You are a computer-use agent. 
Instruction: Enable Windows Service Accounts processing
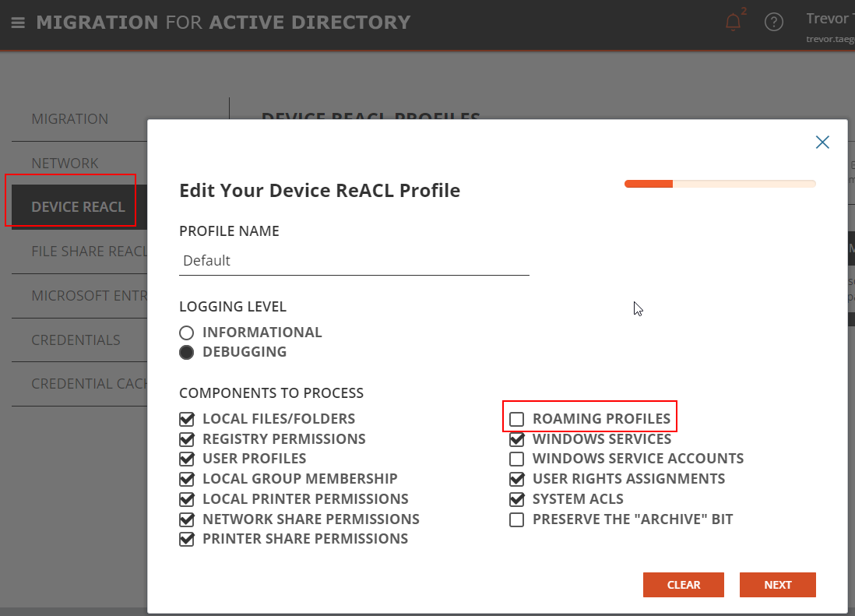point(516,459)
